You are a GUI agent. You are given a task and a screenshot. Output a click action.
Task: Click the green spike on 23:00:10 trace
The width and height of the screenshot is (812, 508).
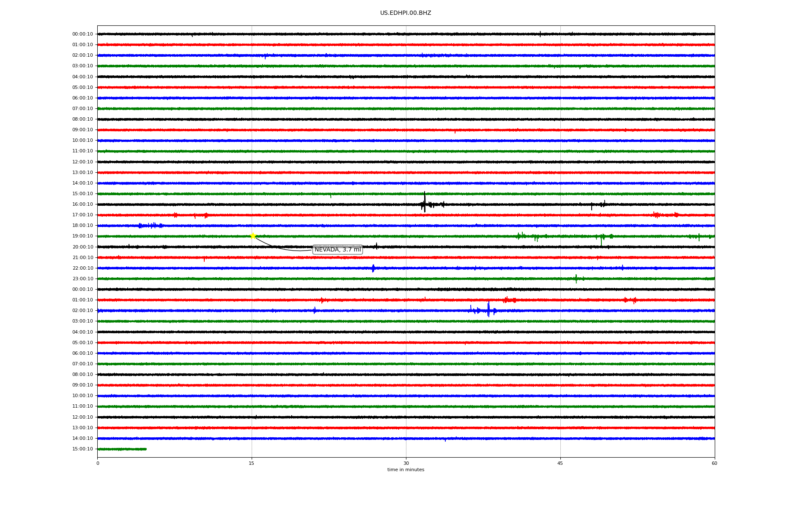pos(576,278)
